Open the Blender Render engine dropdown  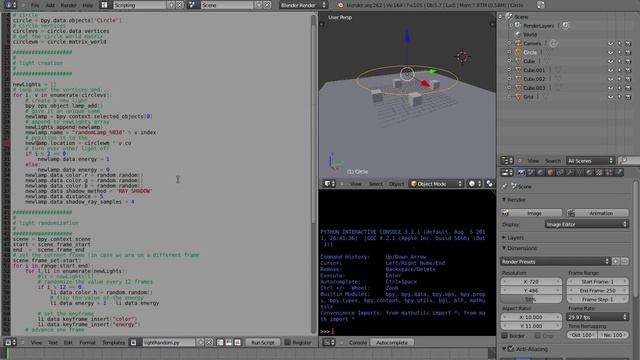(303, 5)
